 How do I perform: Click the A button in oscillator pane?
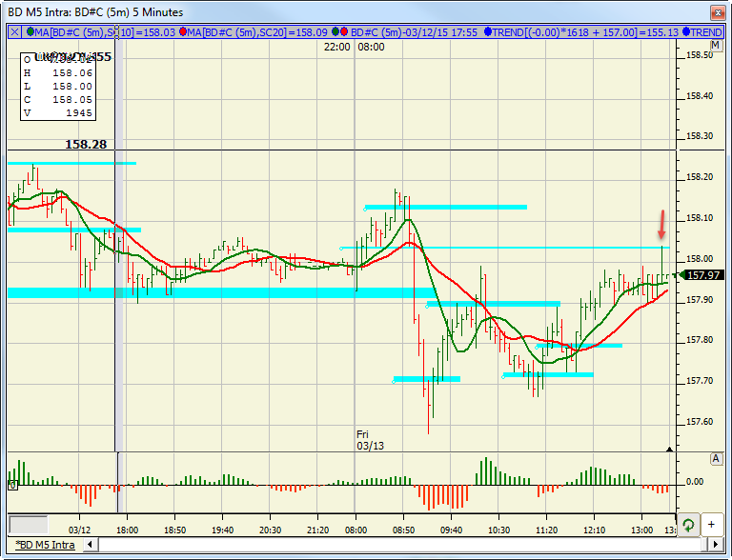tap(716, 459)
